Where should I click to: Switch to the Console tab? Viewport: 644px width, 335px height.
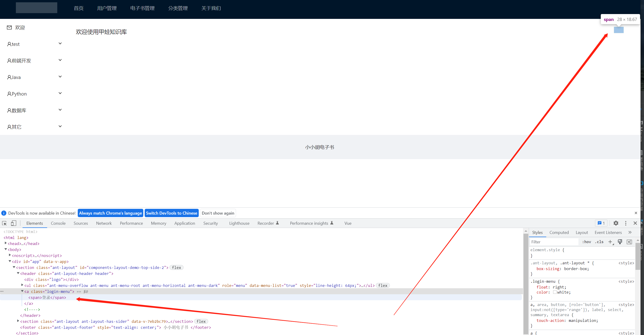[x=58, y=223]
